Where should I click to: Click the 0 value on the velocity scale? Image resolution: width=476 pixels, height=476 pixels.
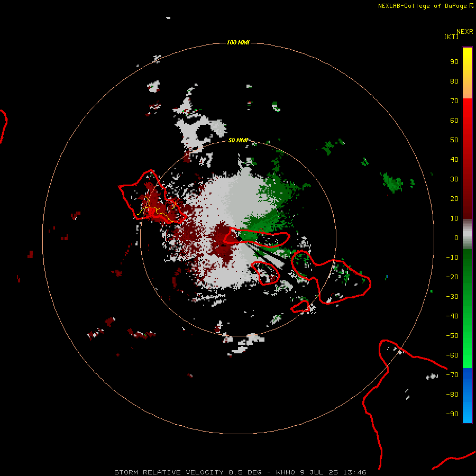(456, 237)
